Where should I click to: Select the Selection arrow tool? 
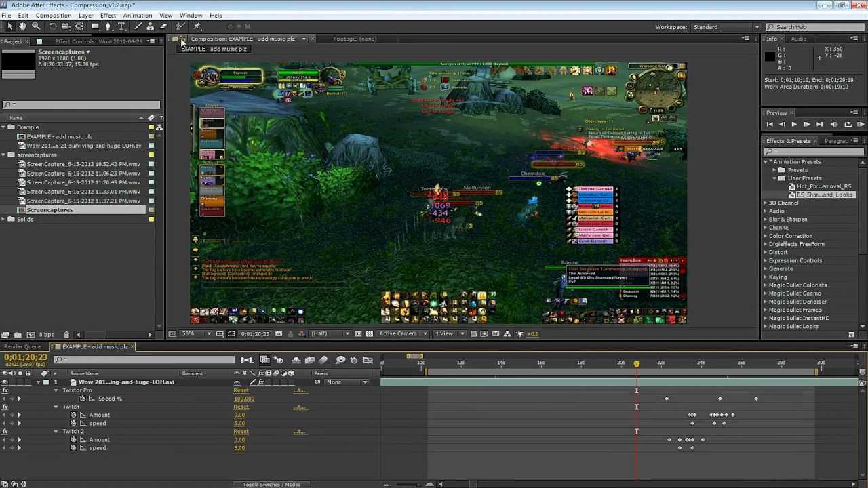click(9, 26)
